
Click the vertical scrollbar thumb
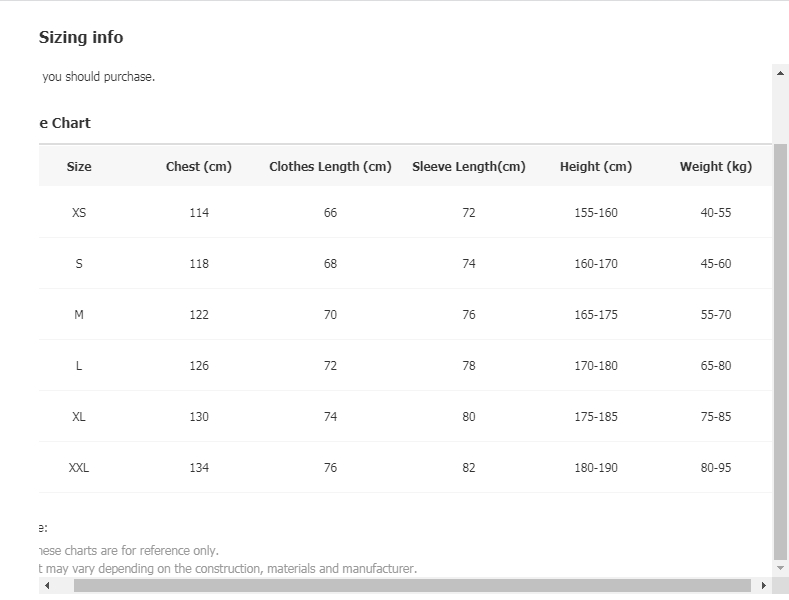point(781,350)
